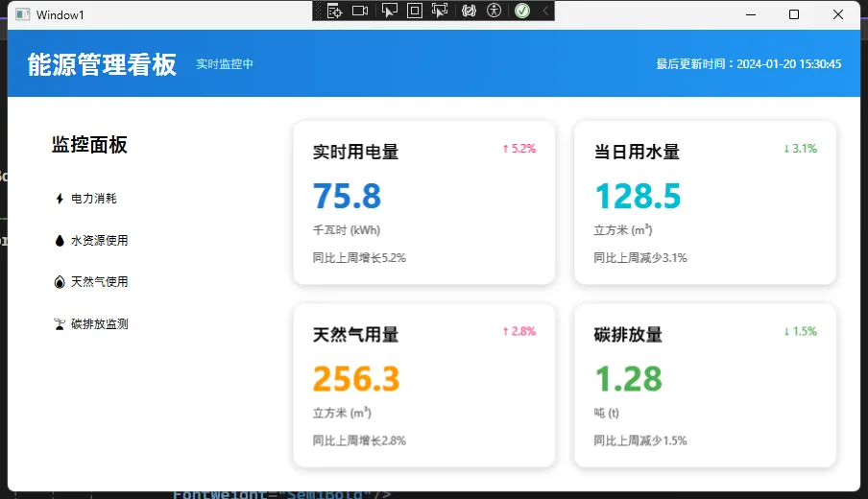Click the Window1 app icon in title bar
The height and width of the screenshot is (499, 868).
click(22, 14)
